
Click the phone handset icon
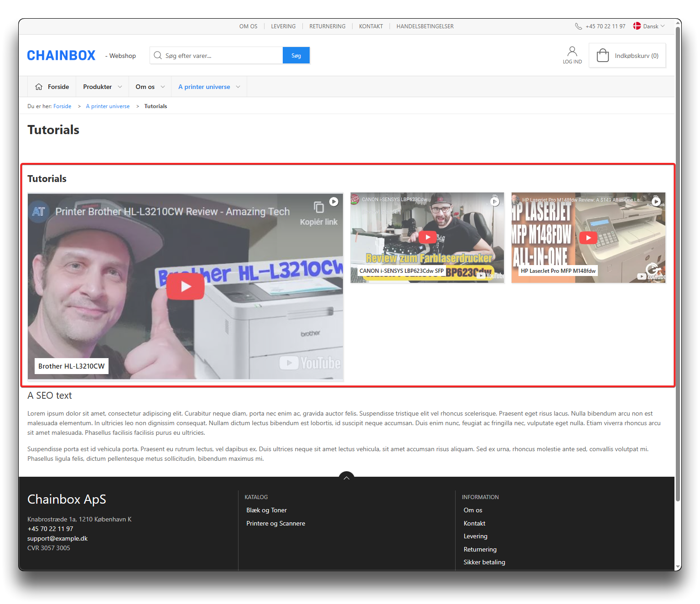click(578, 26)
